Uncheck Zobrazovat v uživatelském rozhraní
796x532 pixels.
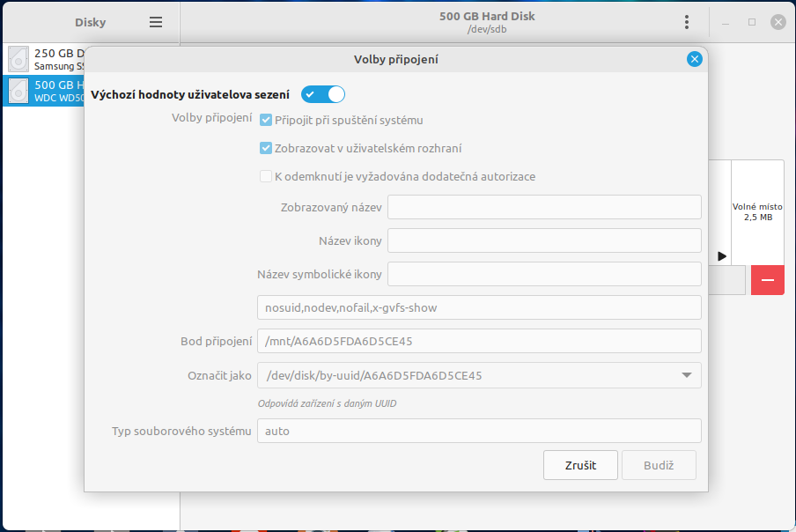coord(266,148)
